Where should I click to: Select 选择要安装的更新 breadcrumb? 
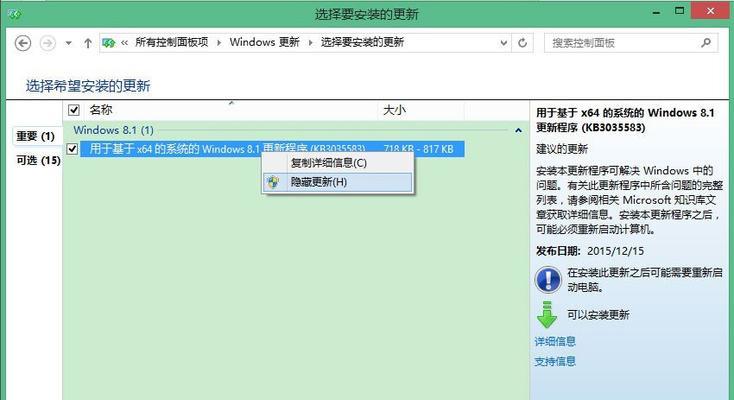coord(362,42)
